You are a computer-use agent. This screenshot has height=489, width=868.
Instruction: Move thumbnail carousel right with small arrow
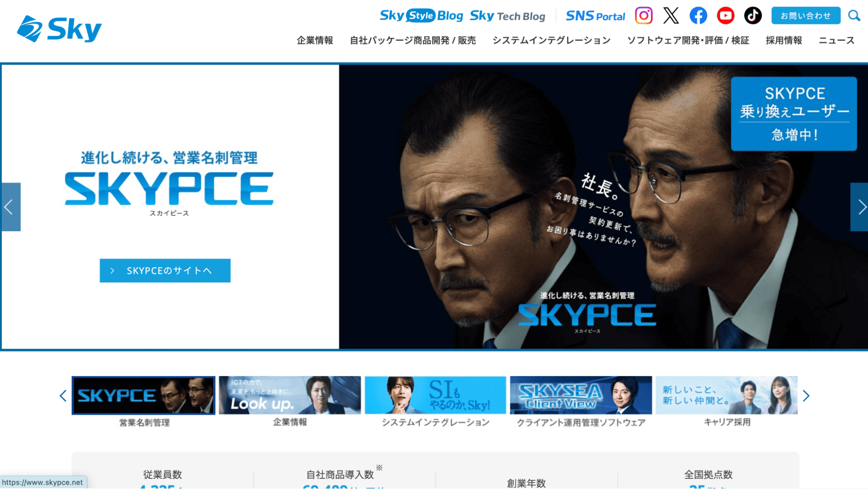pyautogui.click(x=806, y=396)
